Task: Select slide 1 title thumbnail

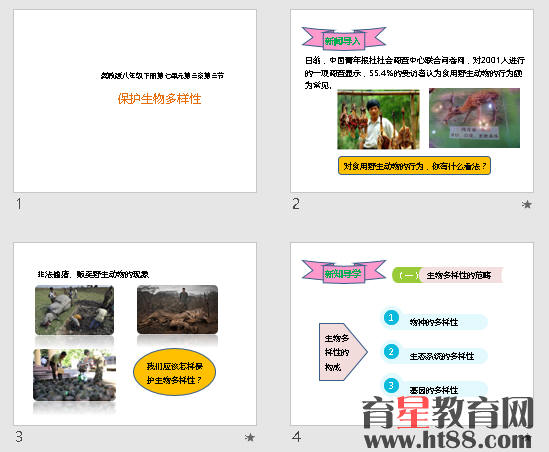Action: point(135,101)
